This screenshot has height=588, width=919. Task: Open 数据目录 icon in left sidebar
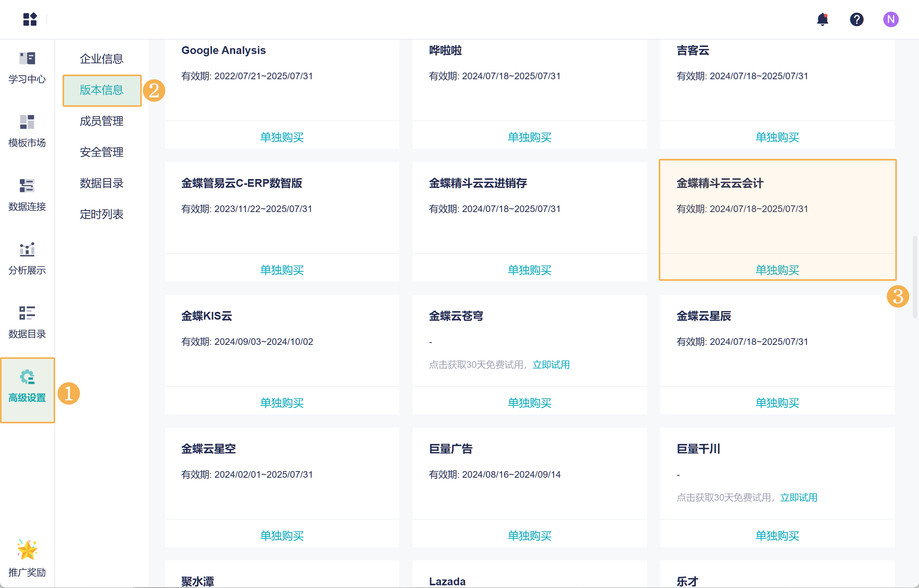pos(27,322)
